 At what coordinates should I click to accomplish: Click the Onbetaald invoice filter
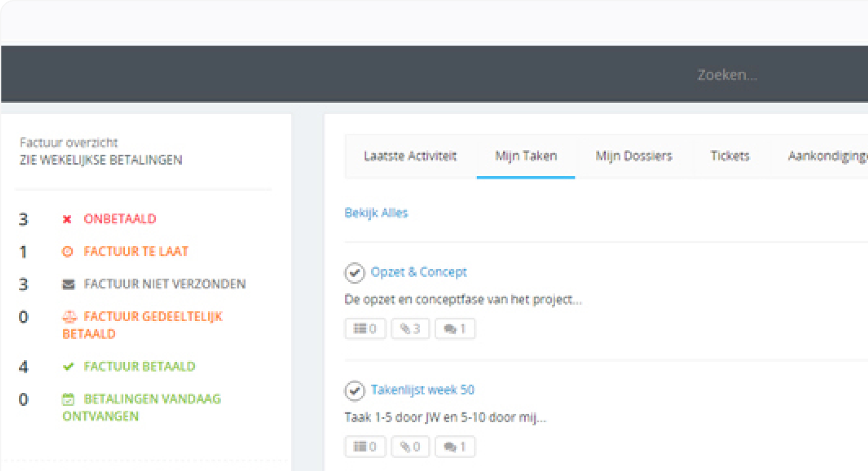120,219
